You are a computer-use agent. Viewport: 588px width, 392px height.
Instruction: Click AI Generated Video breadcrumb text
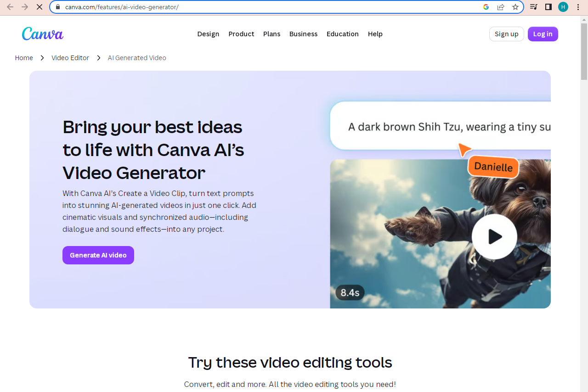(x=137, y=58)
